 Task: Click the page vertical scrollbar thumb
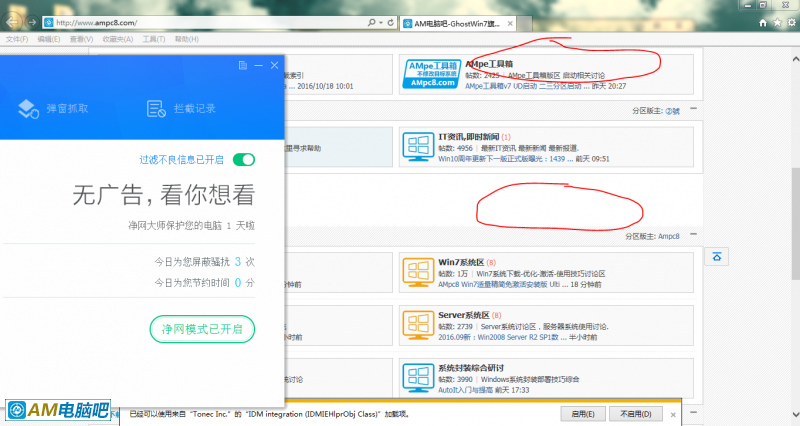(795, 223)
